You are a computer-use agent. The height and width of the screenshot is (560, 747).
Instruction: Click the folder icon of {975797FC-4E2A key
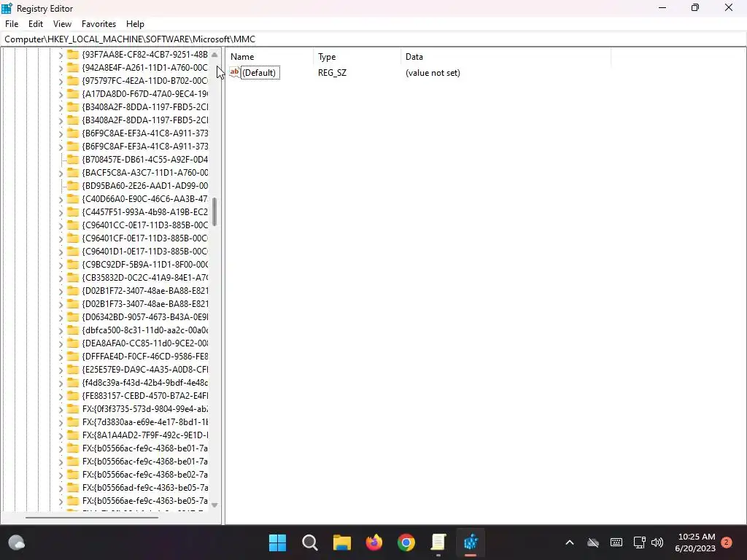[72, 80]
